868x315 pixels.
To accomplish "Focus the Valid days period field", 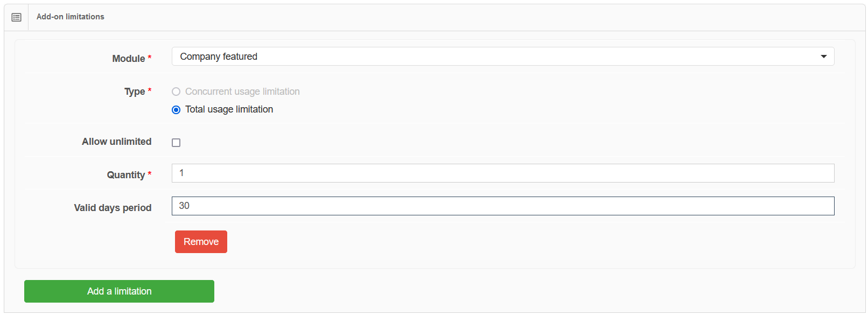I will point(503,206).
